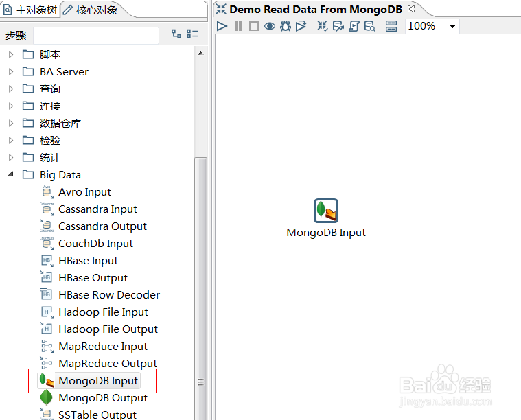Expand all tree nodes icon
Image resolution: width=521 pixels, height=420 pixels.
[176, 34]
